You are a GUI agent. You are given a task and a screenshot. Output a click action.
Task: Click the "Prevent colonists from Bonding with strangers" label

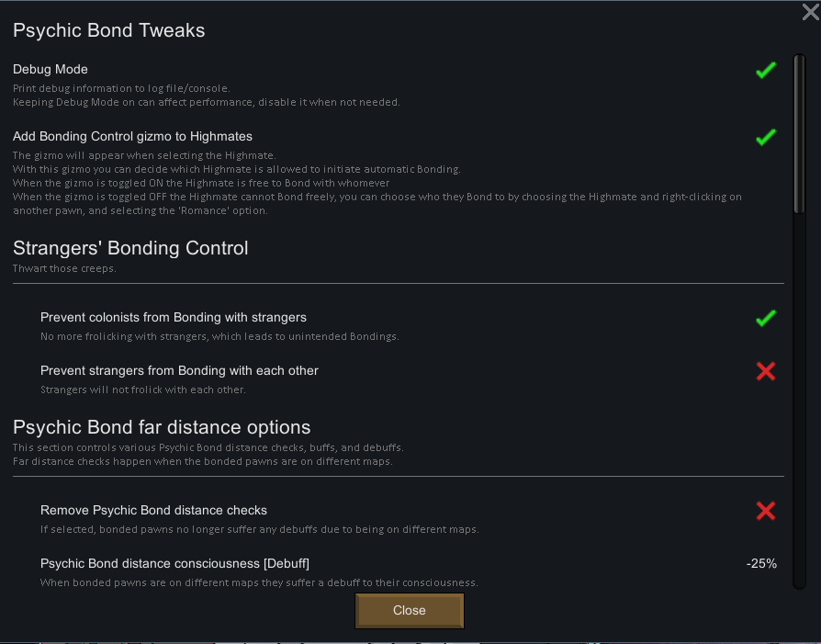[x=174, y=318]
